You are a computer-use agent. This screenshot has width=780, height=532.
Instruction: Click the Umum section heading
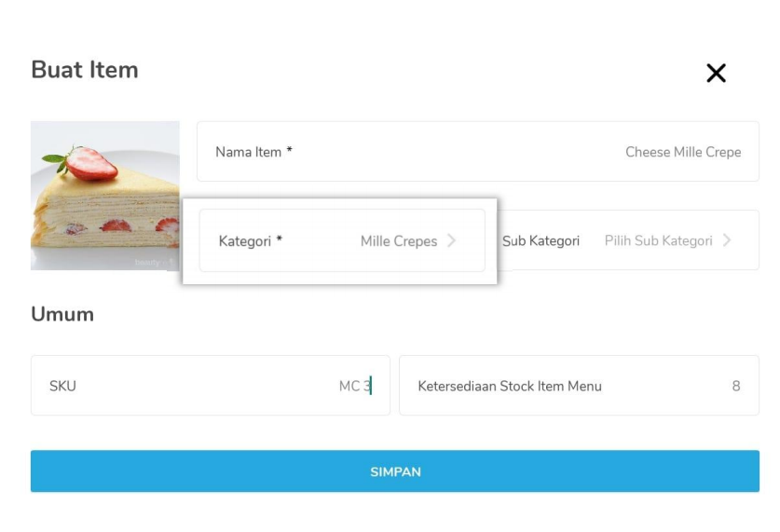point(62,314)
